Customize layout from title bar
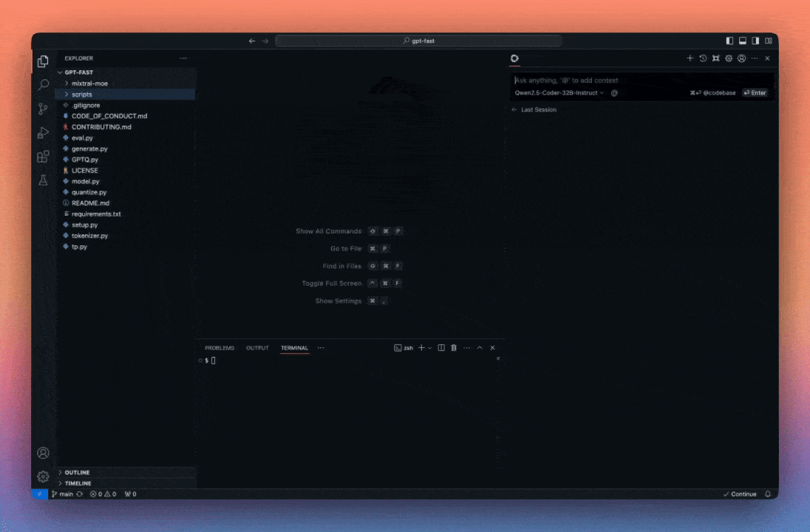This screenshot has width=810, height=532. pyautogui.click(x=769, y=41)
